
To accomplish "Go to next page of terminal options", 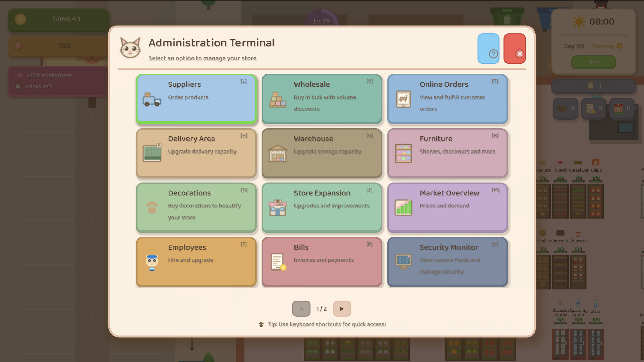I will point(342,309).
